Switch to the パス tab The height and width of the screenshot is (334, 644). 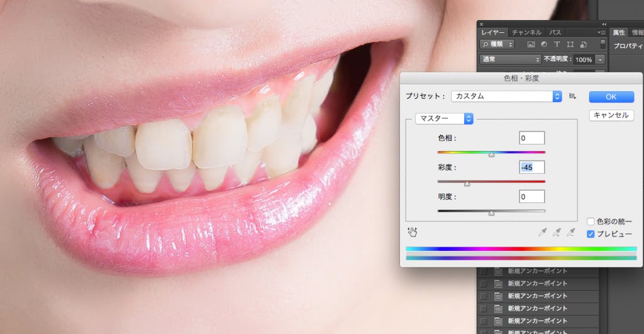coord(555,33)
